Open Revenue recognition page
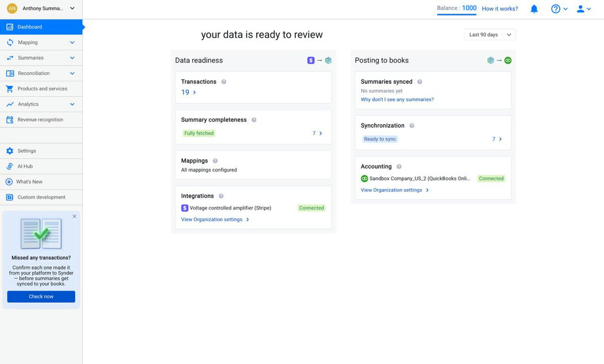Image resolution: width=604 pixels, height=364 pixels. point(41,120)
